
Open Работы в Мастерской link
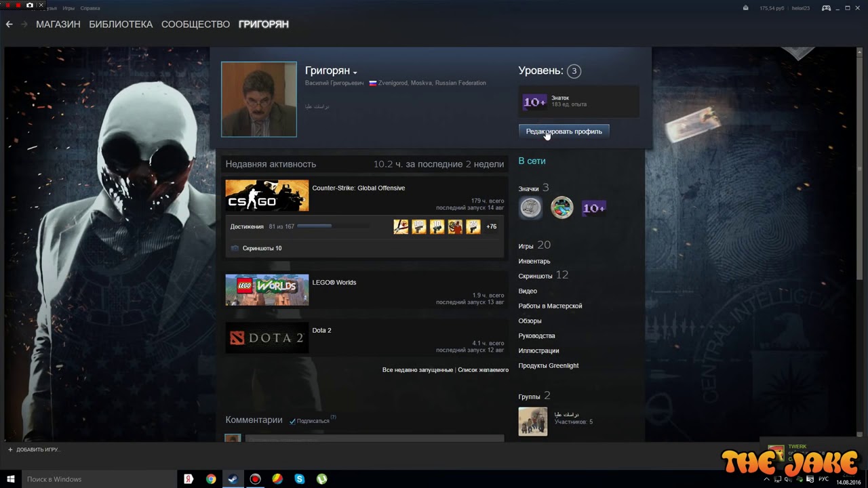pos(550,306)
